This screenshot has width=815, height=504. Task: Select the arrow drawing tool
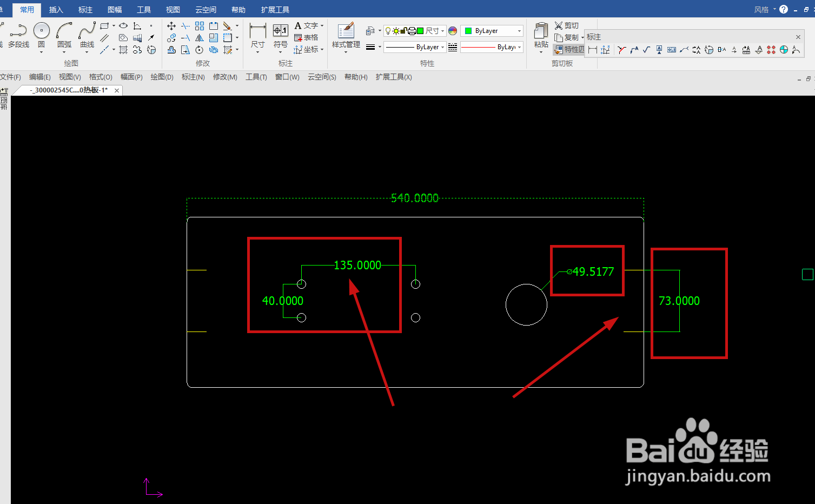tap(151, 38)
